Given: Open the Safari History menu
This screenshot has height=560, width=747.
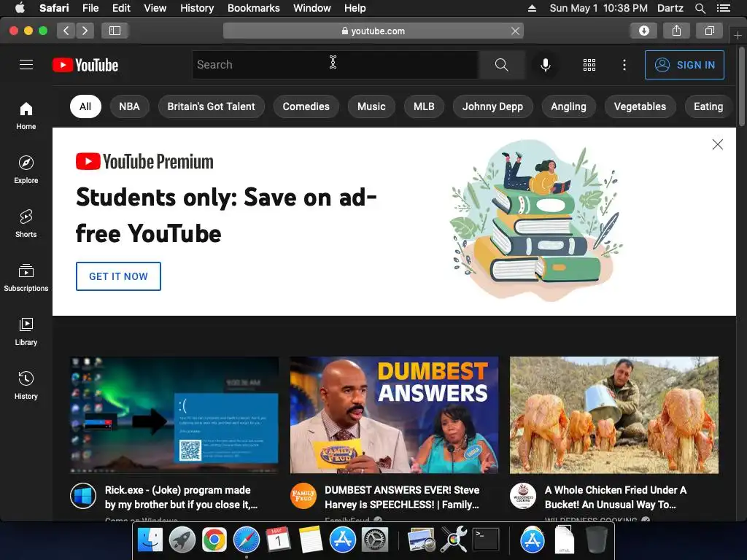Looking at the screenshot, I should point(197,8).
